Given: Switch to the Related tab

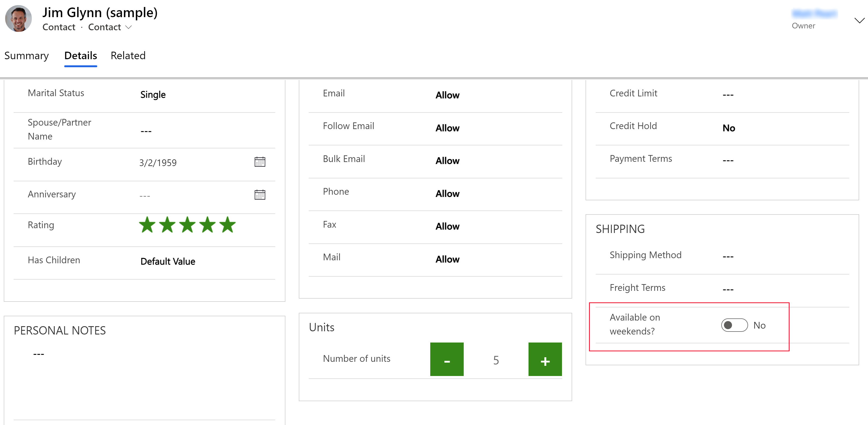Looking at the screenshot, I should click(128, 55).
